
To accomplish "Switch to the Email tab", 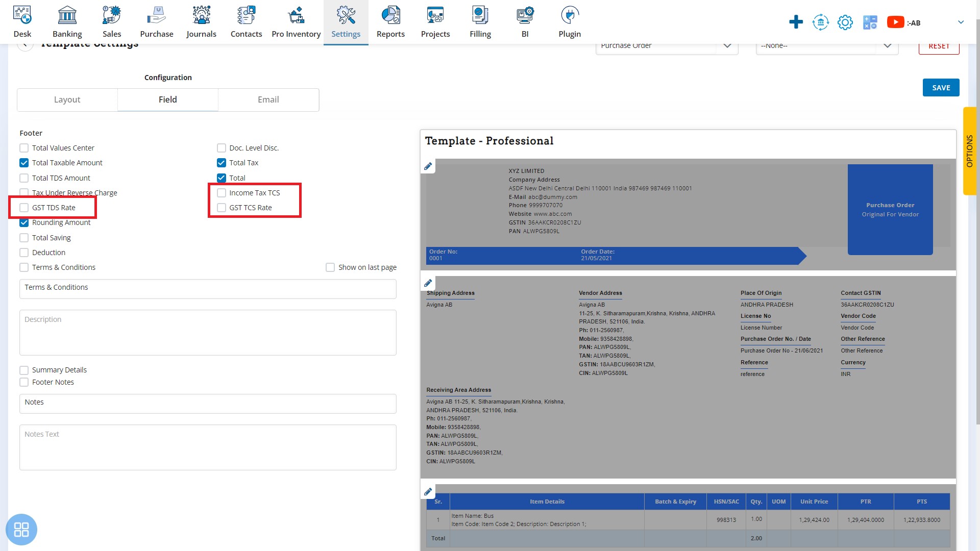I will [x=268, y=99].
